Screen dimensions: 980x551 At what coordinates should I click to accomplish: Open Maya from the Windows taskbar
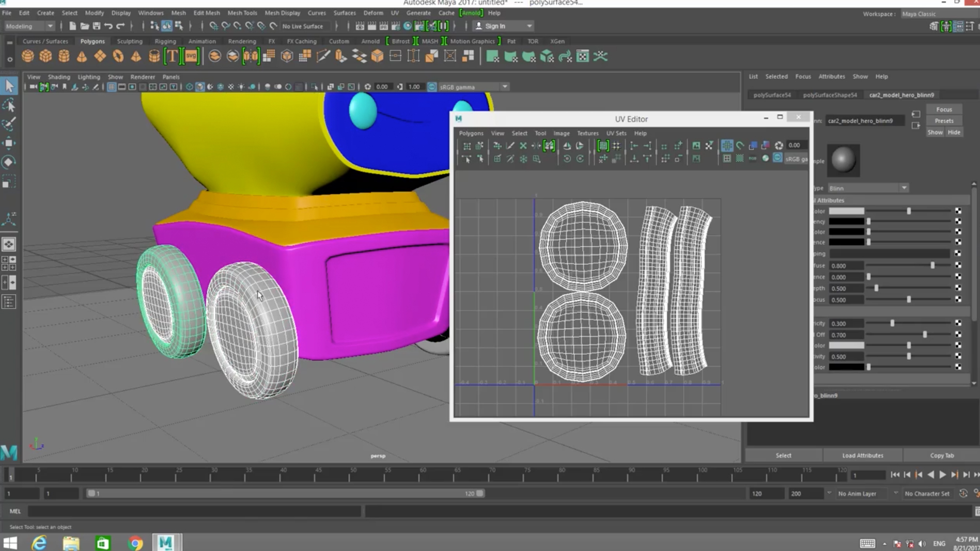(165, 543)
